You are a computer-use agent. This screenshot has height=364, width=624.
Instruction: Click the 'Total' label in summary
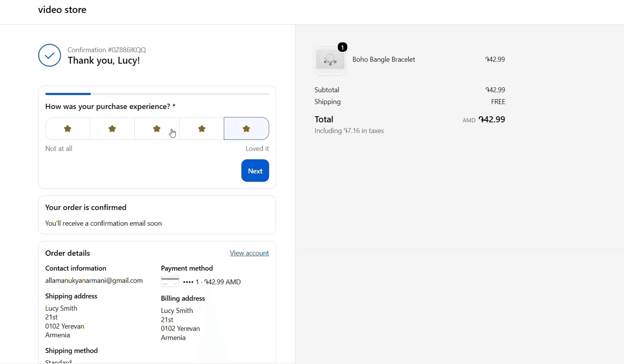[324, 119]
